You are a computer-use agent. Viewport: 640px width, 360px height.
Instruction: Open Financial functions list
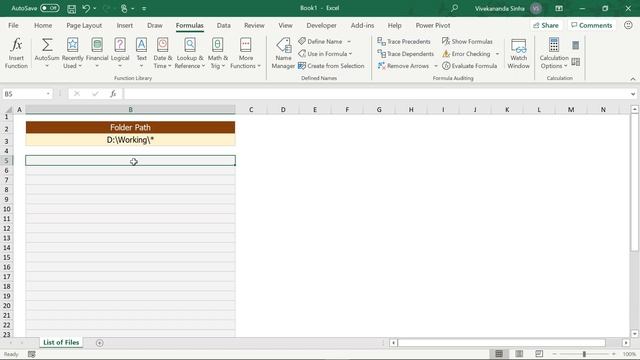click(x=97, y=53)
